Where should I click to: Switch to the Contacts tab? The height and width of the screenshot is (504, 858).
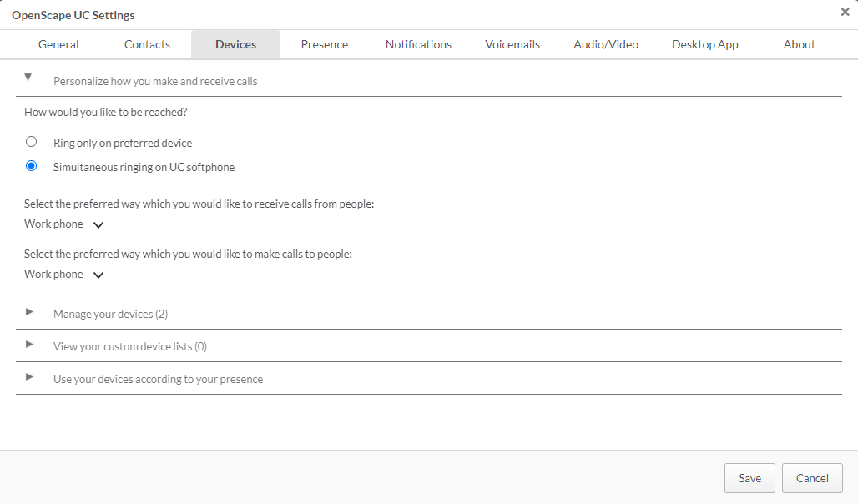click(147, 44)
